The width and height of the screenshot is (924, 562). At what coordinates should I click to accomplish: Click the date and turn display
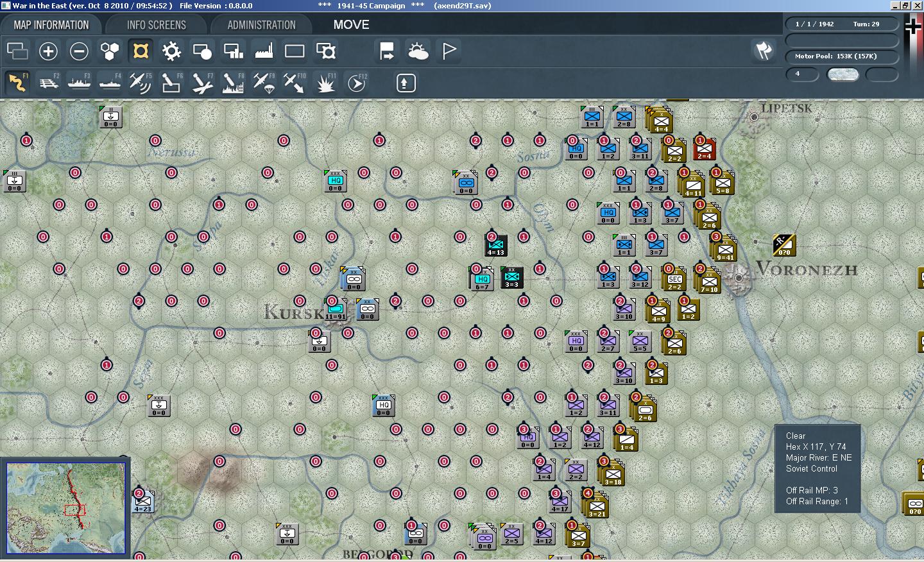tap(842, 24)
